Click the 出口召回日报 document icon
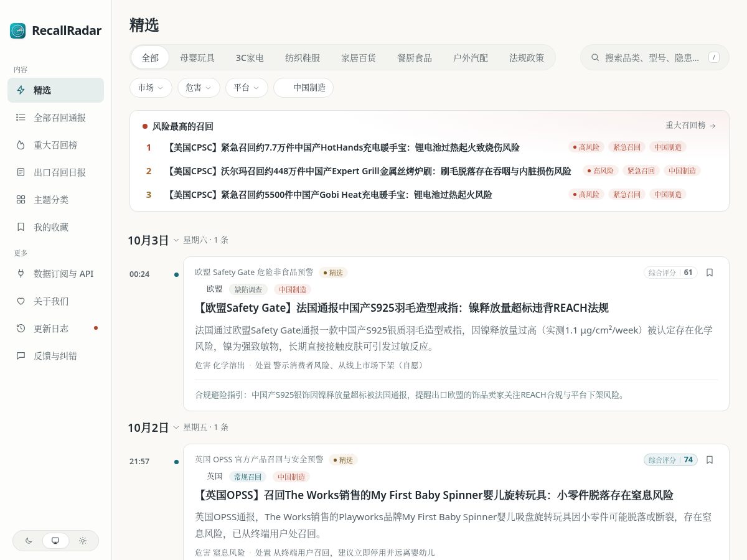747x560 pixels. click(x=21, y=172)
